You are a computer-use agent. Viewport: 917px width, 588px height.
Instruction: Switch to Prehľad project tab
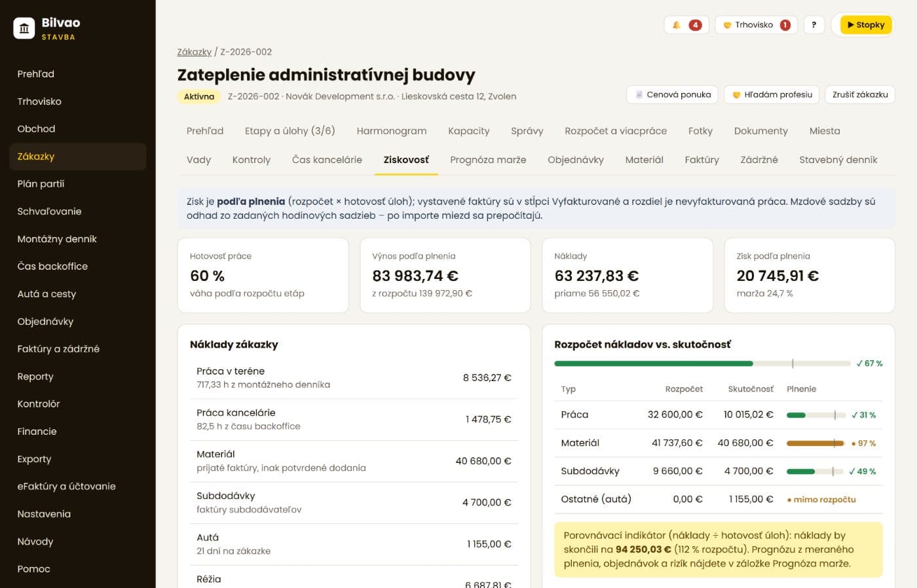tap(205, 131)
